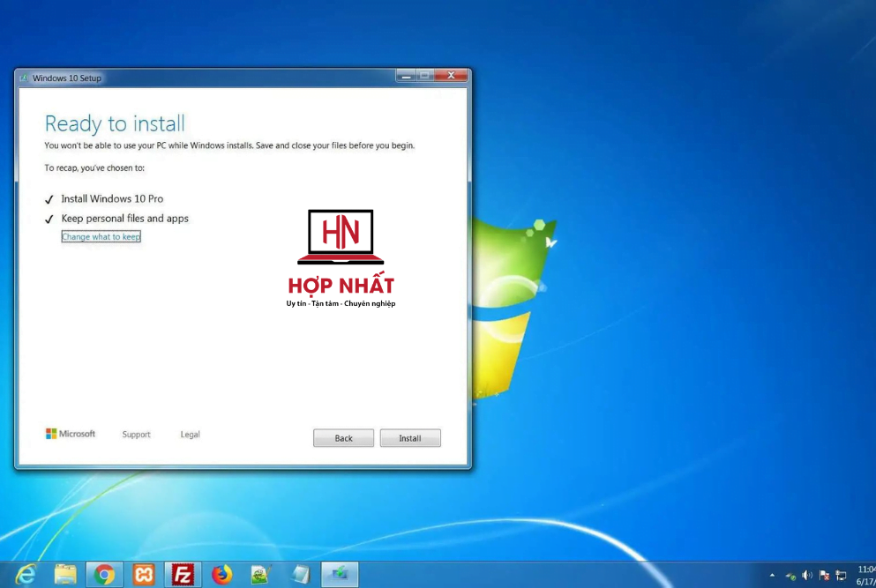Open Windows Explorer folder icon in taskbar
The width and height of the screenshot is (876, 588).
tap(65, 575)
